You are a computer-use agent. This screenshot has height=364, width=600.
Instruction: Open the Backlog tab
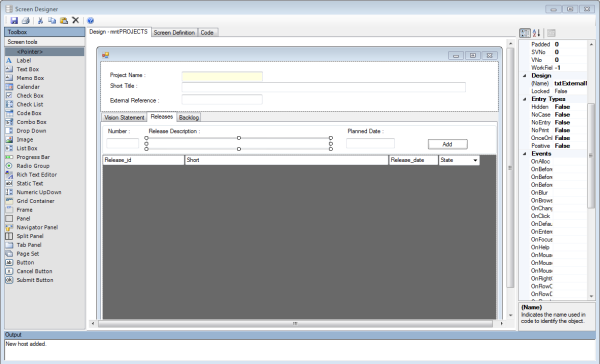coord(189,118)
